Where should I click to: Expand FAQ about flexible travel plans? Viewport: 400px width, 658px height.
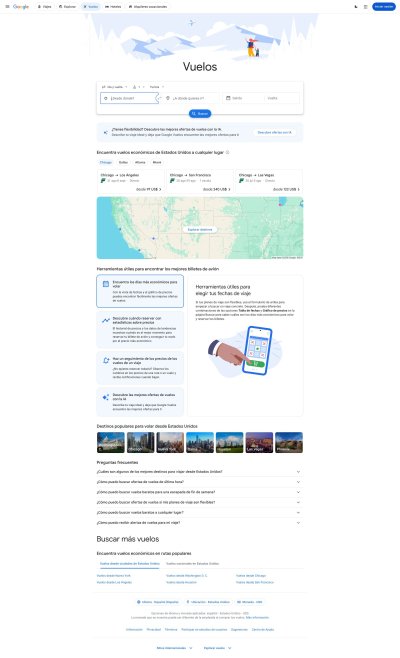click(200, 502)
